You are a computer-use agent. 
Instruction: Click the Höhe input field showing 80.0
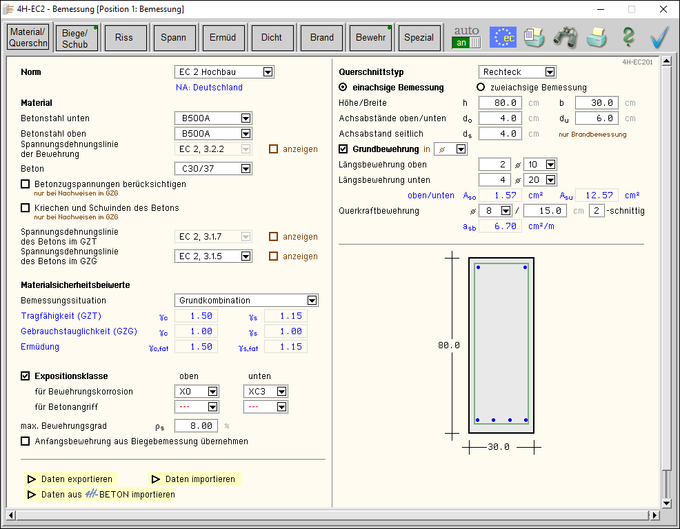pyautogui.click(x=500, y=103)
